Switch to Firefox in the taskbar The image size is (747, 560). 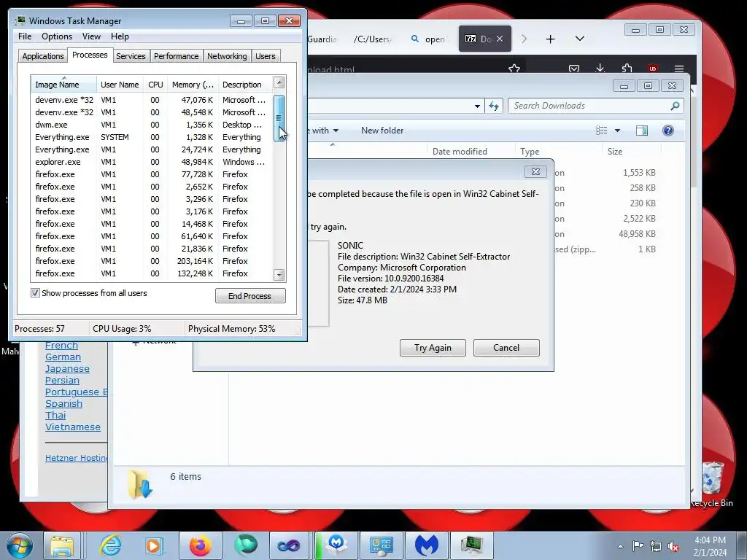pyautogui.click(x=200, y=545)
